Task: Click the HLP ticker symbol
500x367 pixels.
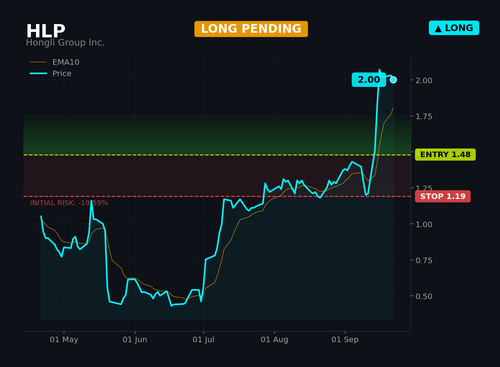Action: [x=46, y=31]
